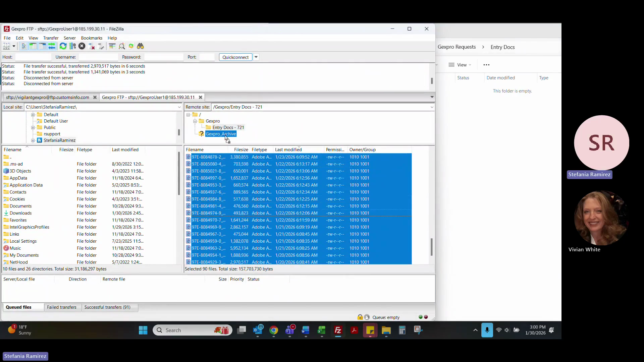
Task: Open directory listing filters icon
Action: pos(112,46)
